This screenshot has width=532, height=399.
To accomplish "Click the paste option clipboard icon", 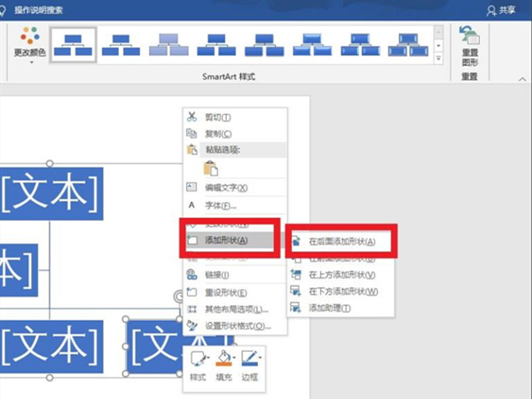I will coord(210,168).
